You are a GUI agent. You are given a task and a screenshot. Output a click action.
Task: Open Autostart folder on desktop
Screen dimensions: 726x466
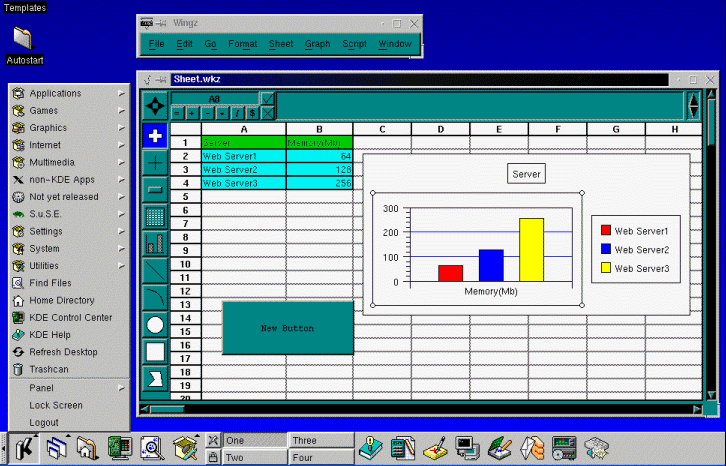24,44
